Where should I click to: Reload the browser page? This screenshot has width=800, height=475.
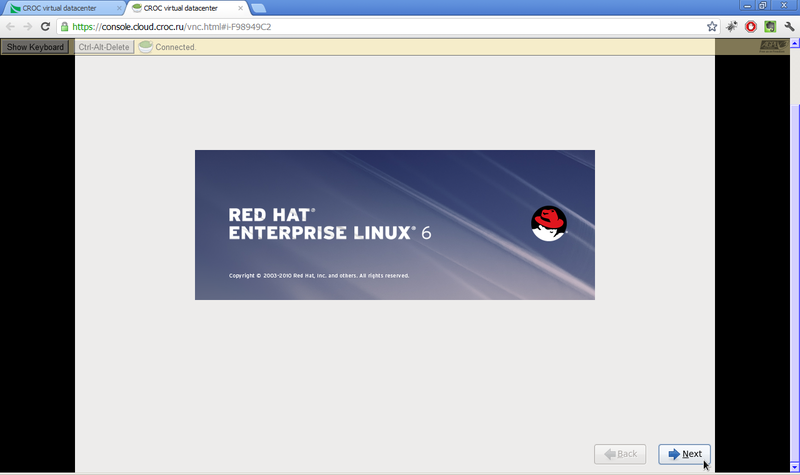(x=45, y=27)
